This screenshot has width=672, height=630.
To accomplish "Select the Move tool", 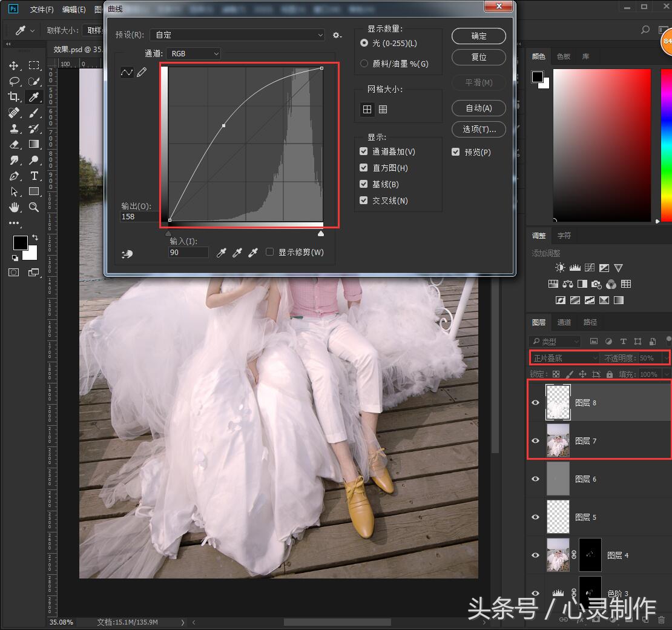I will (x=13, y=65).
